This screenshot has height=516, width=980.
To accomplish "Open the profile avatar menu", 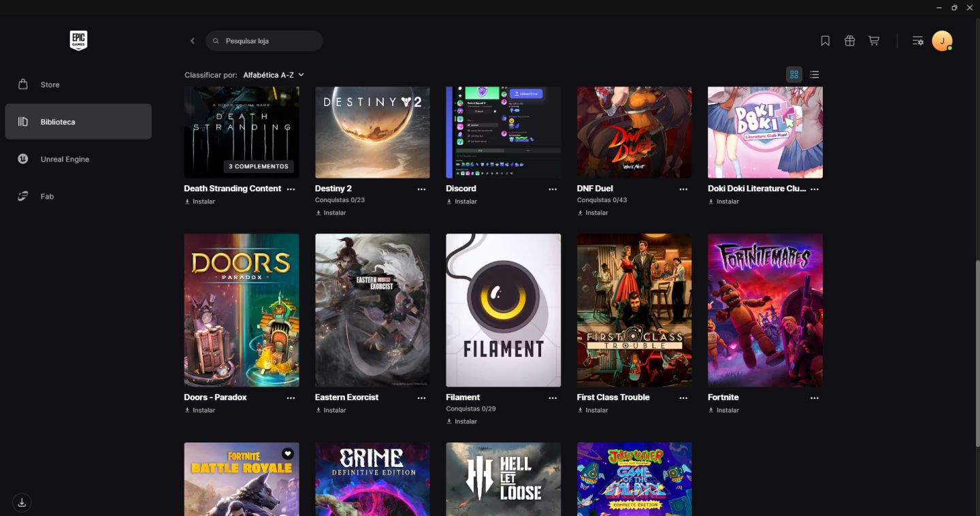I will (942, 41).
